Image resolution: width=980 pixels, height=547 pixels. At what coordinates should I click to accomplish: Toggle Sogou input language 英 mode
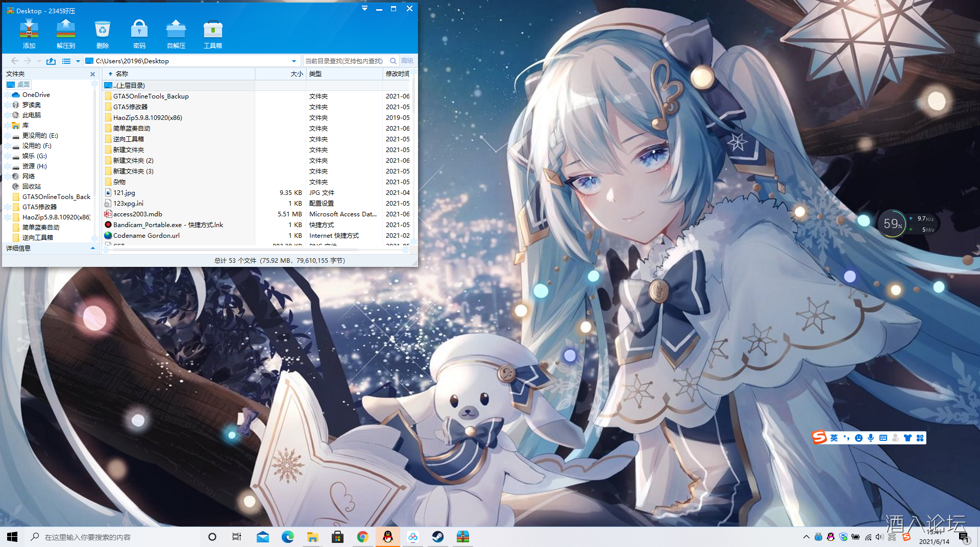click(834, 438)
